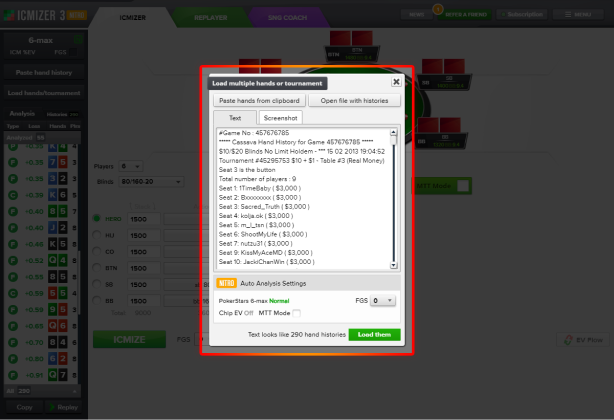The image size is (614, 420).
Task: Click the text area scrollbar down arrow
Action: (x=394, y=265)
